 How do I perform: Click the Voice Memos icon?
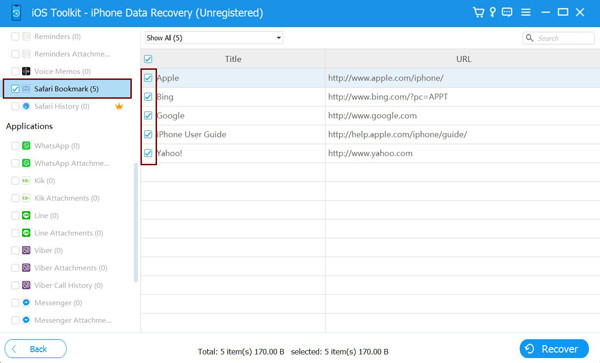point(26,71)
